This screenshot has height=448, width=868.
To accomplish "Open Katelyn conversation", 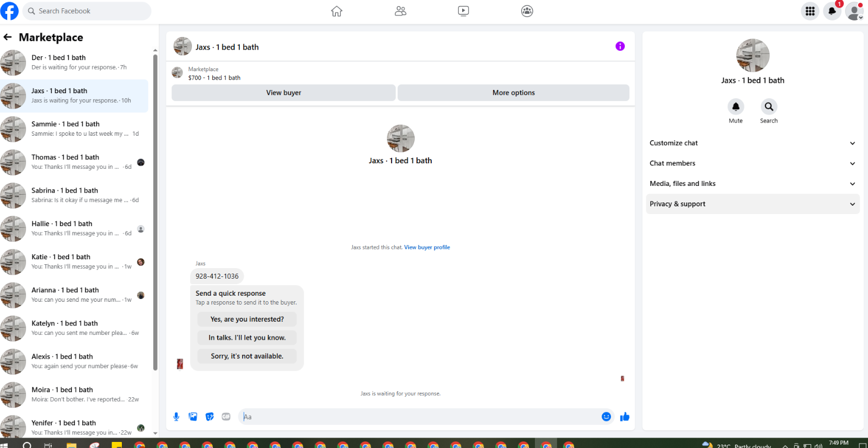I will click(74, 328).
